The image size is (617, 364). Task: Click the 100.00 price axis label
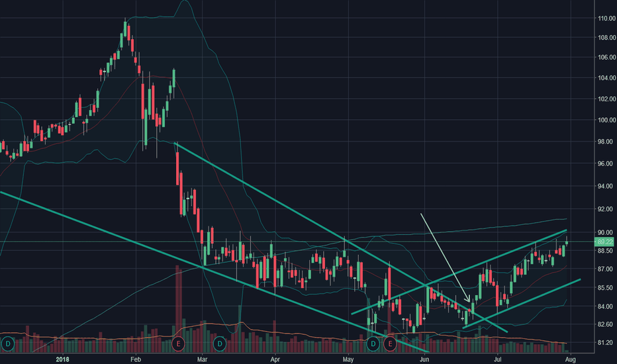[606, 120]
